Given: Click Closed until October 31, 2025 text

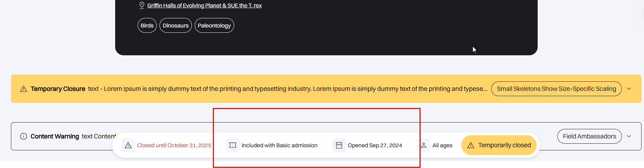Looking at the screenshot, I should (x=174, y=145).
